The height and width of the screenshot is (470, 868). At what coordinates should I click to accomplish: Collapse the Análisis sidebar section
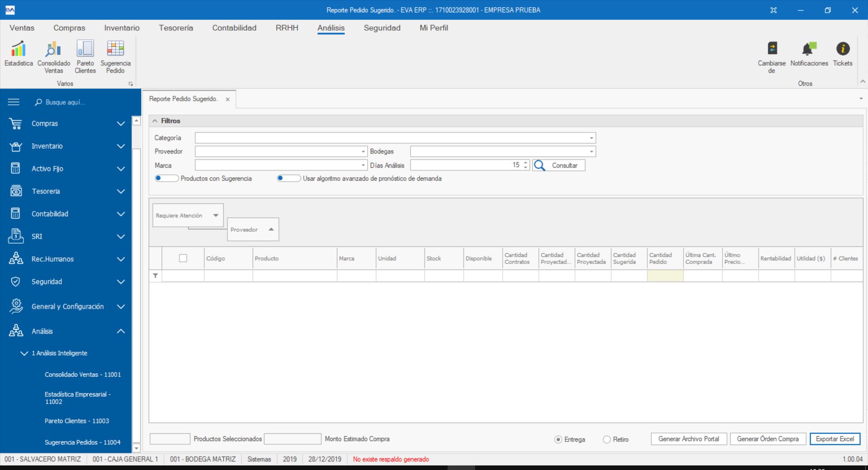(x=120, y=331)
